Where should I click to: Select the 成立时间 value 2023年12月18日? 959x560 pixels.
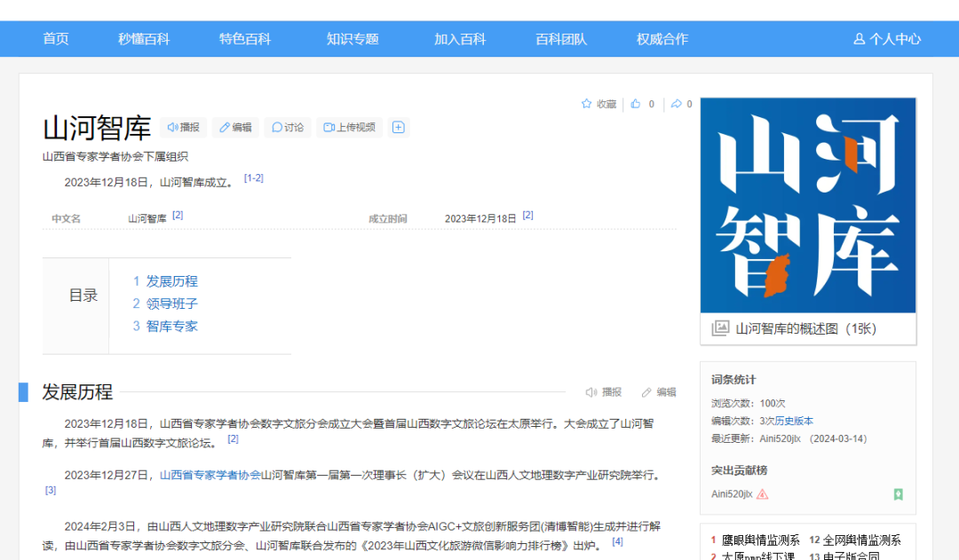pyautogui.click(x=480, y=219)
